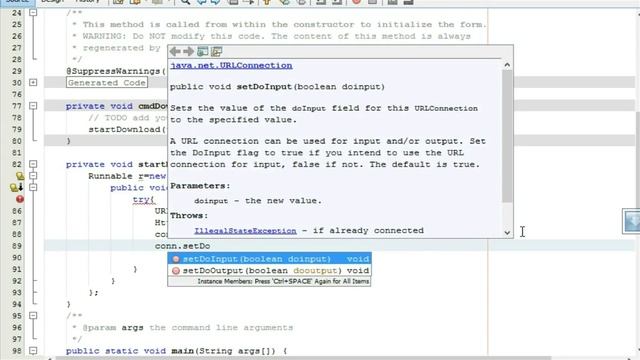Click line number 76 in the gutter
Image resolution: width=640 pixels, height=360 pixels.
[x=17, y=94]
